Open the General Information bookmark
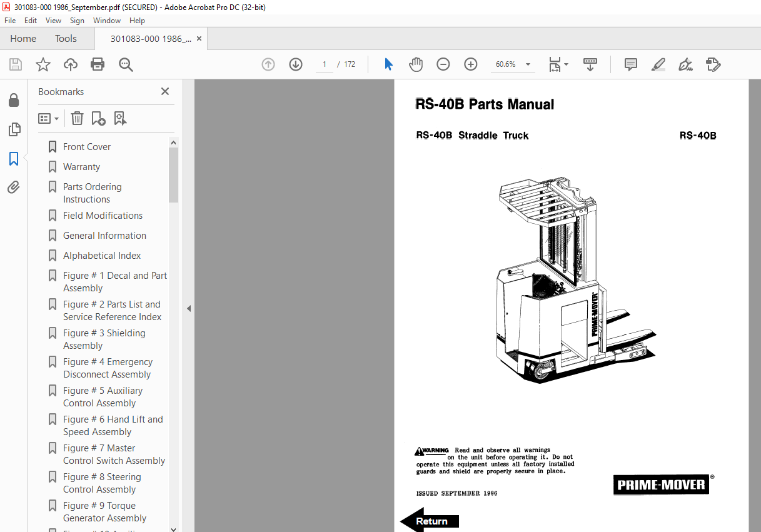This screenshot has width=761, height=532. tap(104, 236)
